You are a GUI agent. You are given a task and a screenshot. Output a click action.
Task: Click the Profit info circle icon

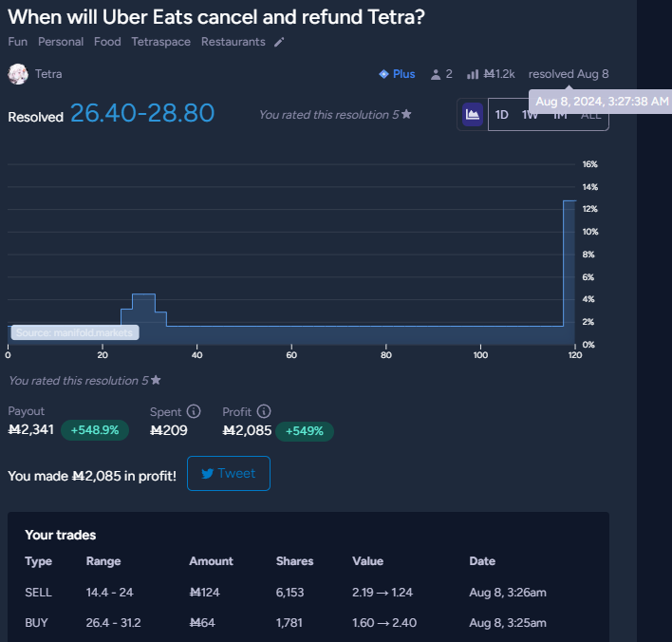coord(264,412)
